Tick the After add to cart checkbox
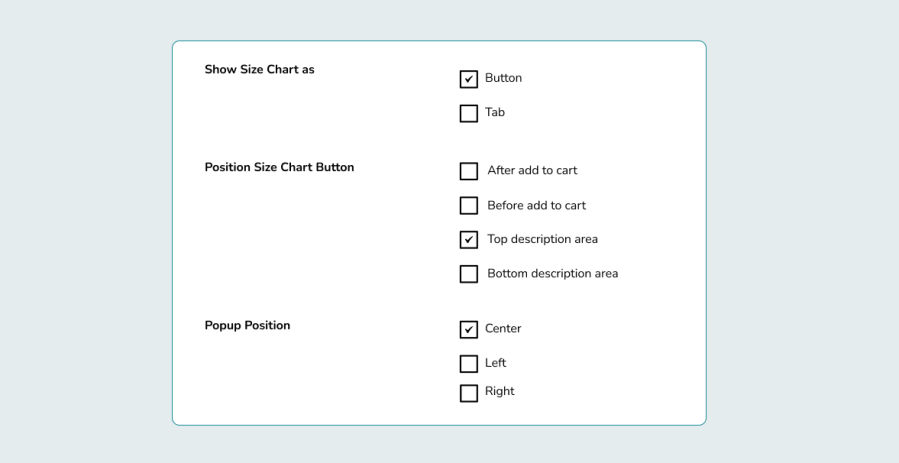Viewport: 899px width, 463px height. (468, 171)
